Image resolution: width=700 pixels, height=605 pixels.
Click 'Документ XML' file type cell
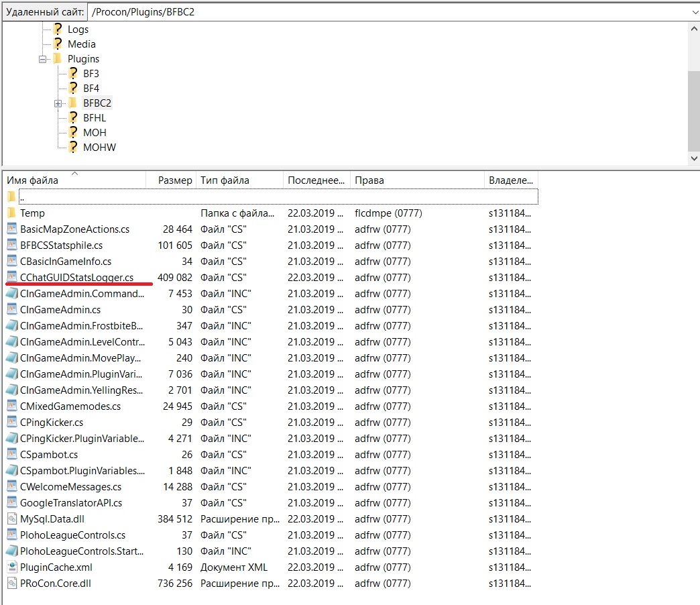click(x=234, y=567)
